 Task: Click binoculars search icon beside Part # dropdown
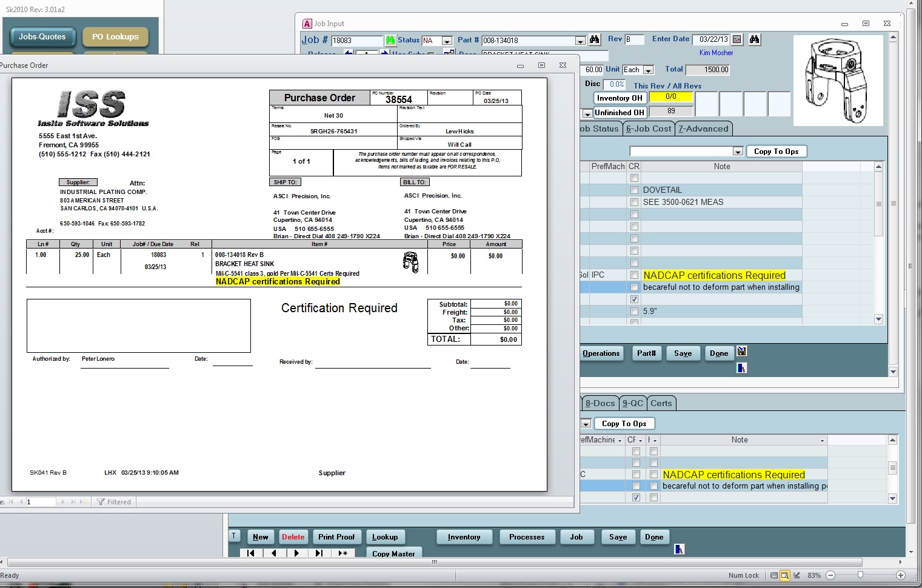click(x=595, y=39)
